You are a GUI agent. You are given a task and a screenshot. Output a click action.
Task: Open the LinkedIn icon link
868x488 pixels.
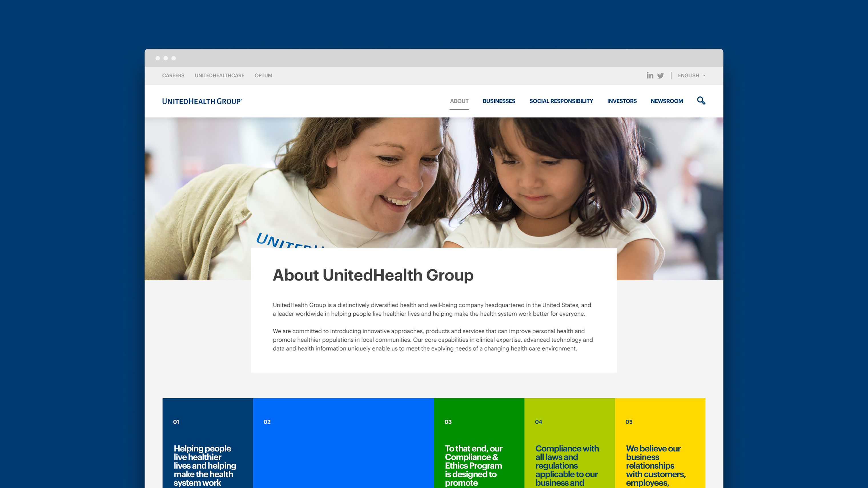pyautogui.click(x=650, y=75)
